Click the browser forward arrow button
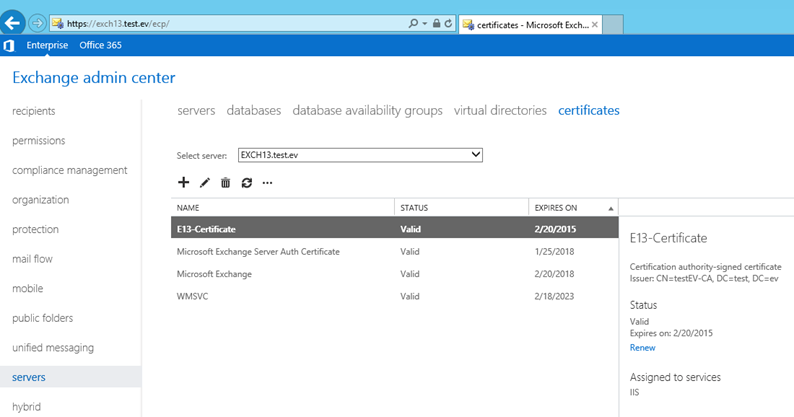The image size is (794, 417). 37,23
